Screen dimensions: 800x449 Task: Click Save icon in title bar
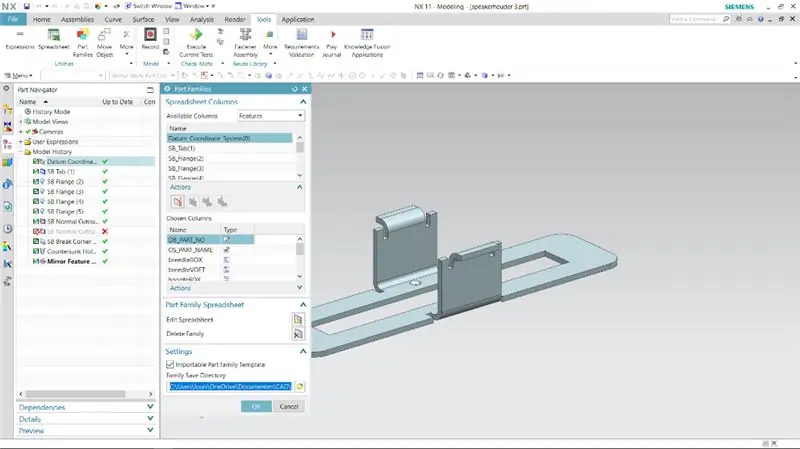26,6
